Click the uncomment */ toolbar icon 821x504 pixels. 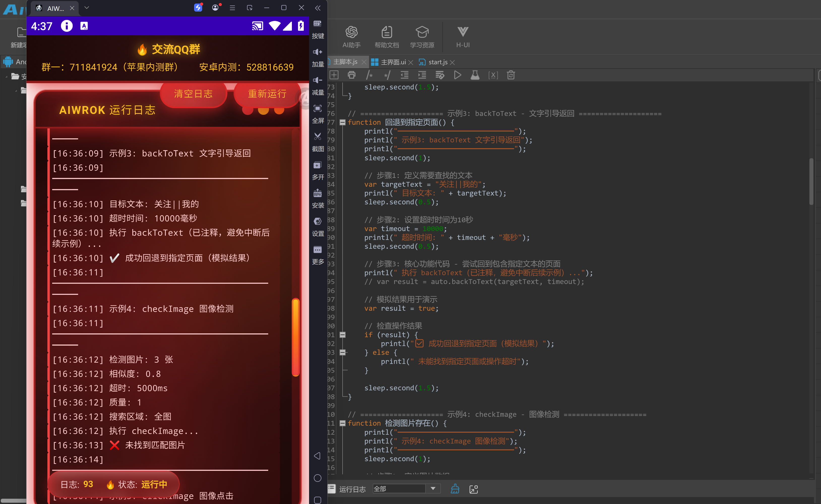click(x=387, y=75)
